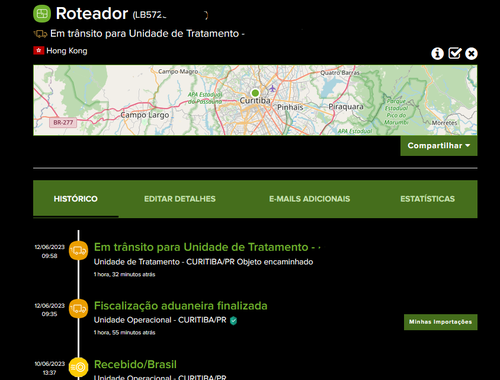Click the verified shield icon after CURITIBA/PR

click(233, 321)
